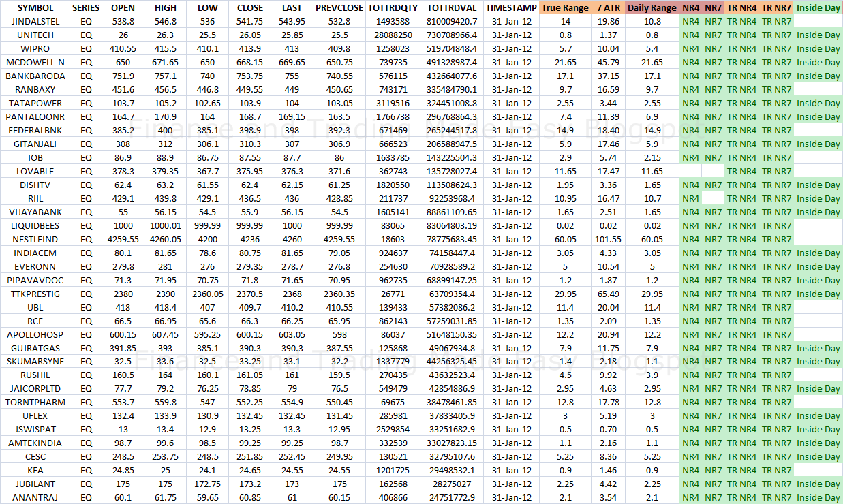Viewport: 843px width, 504px height.
Task: Click BANKBARODA previous close 740.55
Action: [339, 76]
